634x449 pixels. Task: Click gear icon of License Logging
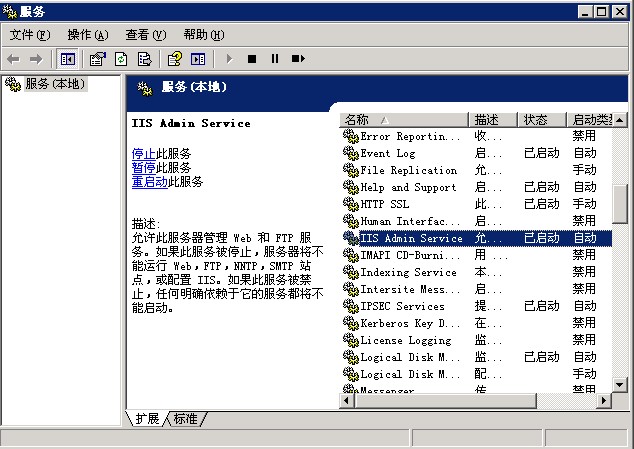point(351,340)
